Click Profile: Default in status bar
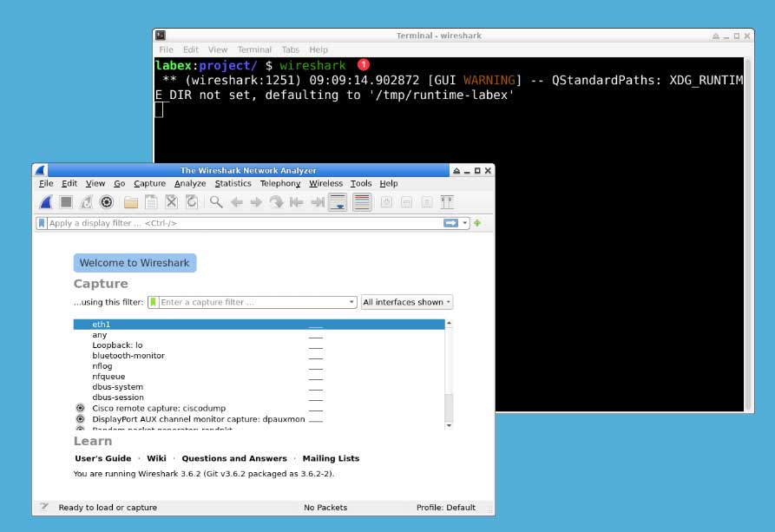This screenshot has width=775, height=532. [446, 508]
